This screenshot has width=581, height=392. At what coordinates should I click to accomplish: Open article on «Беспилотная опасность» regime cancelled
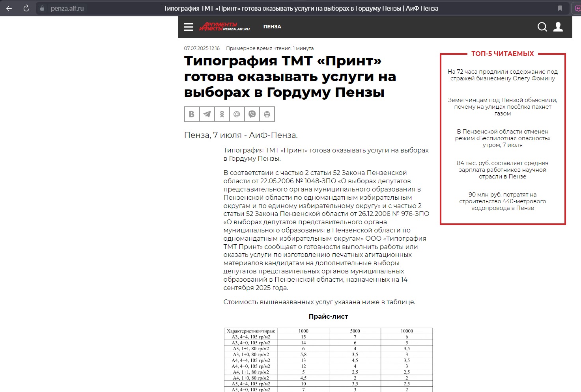503,138
